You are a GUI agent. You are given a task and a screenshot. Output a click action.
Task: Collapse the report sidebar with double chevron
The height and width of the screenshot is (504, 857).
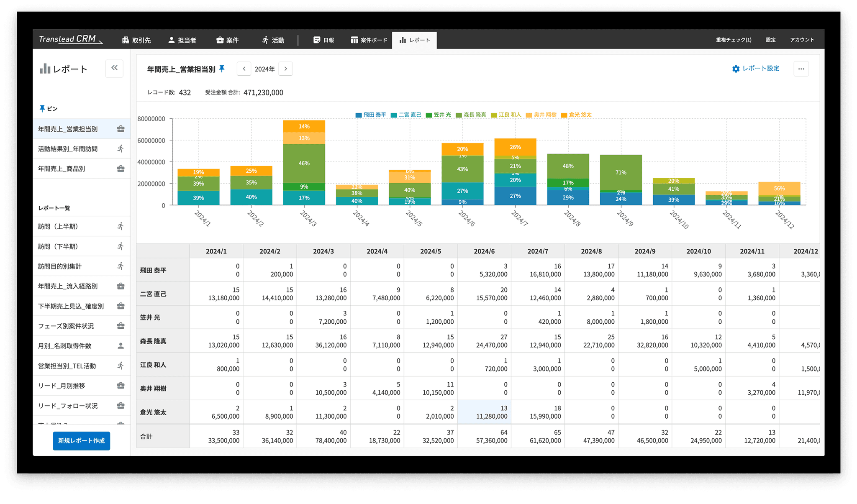coord(114,68)
